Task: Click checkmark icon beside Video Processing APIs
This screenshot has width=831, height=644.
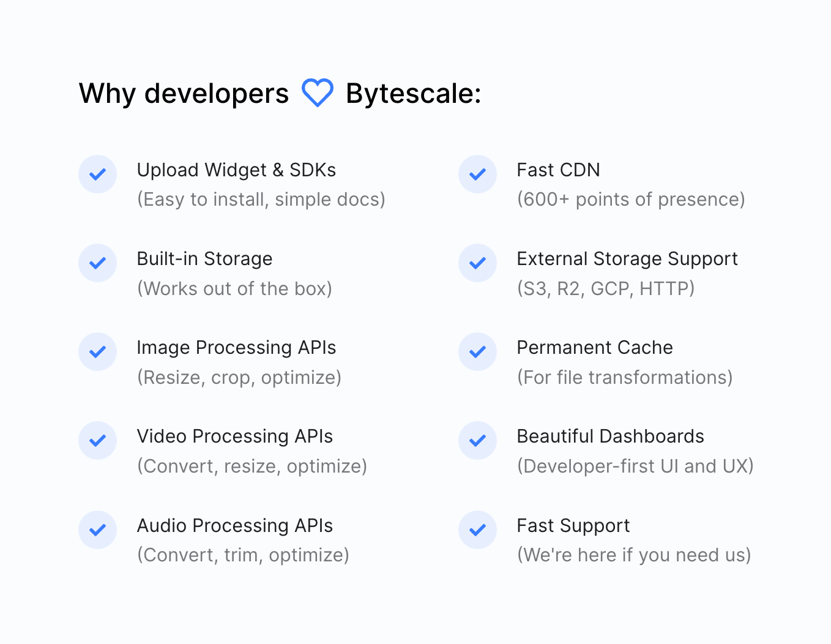Action: pyautogui.click(x=98, y=441)
